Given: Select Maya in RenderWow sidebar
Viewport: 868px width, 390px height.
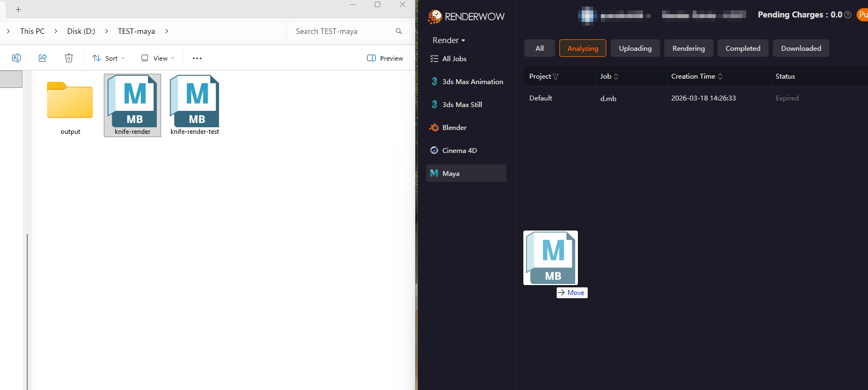Looking at the screenshot, I should click(x=466, y=173).
